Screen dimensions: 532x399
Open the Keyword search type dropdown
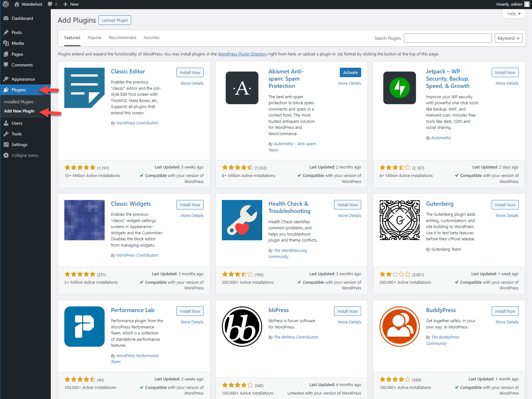[x=508, y=38]
